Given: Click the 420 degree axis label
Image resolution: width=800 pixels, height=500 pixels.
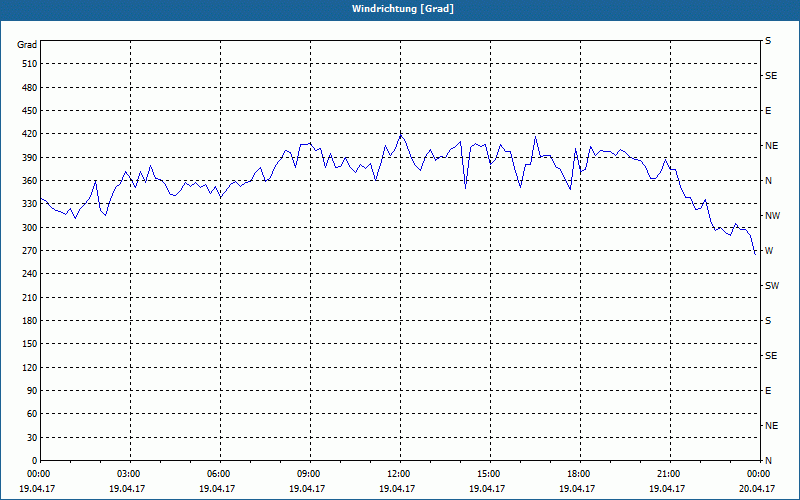Looking at the screenshot, I should (30, 134).
